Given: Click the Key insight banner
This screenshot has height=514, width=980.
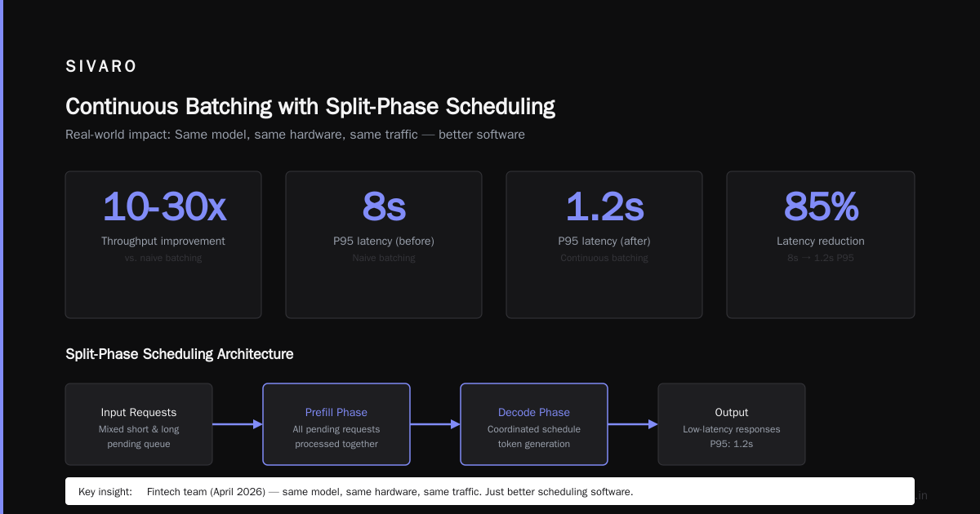Looking at the screenshot, I should 490,491.
